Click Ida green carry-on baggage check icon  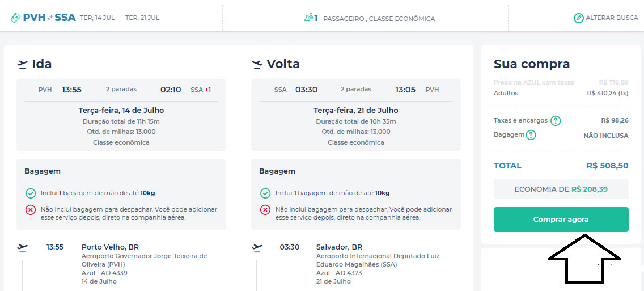click(x=31, y=193)
